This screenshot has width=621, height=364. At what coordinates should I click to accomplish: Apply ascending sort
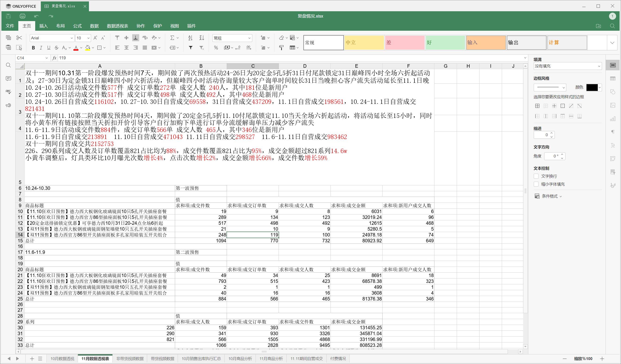pyautogui.click(x=190, y=38)
